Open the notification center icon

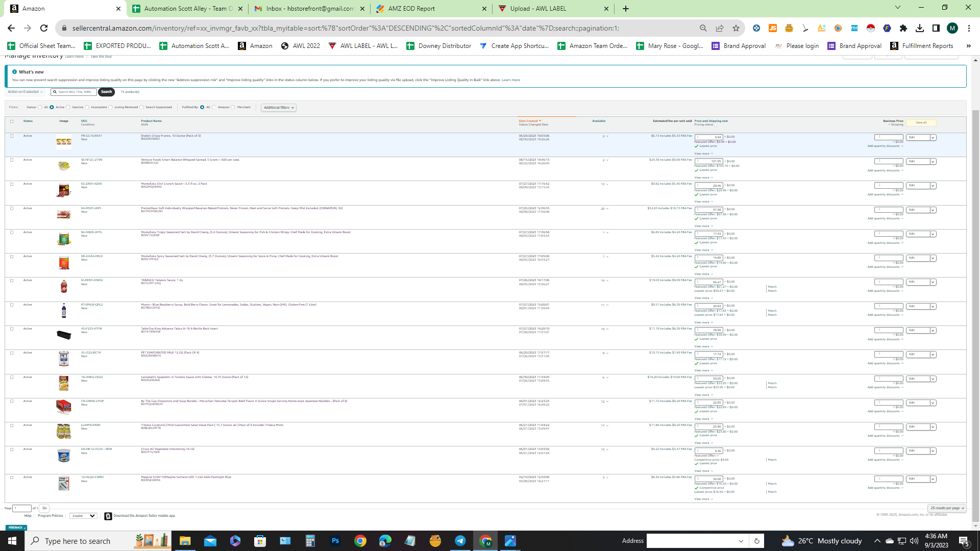(964, 541)
